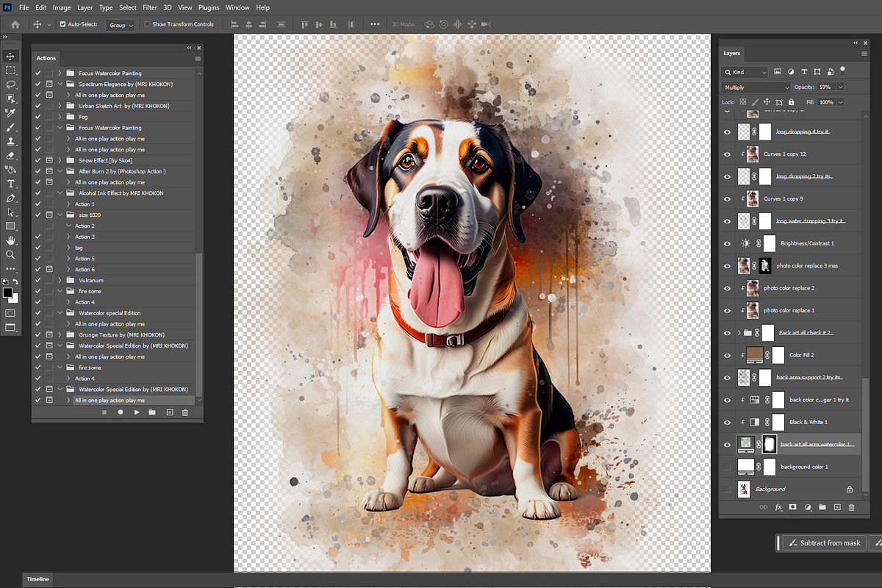882x588 pixels.
Task: Swap foreground and background colors
Action: [x=16, y=282]
